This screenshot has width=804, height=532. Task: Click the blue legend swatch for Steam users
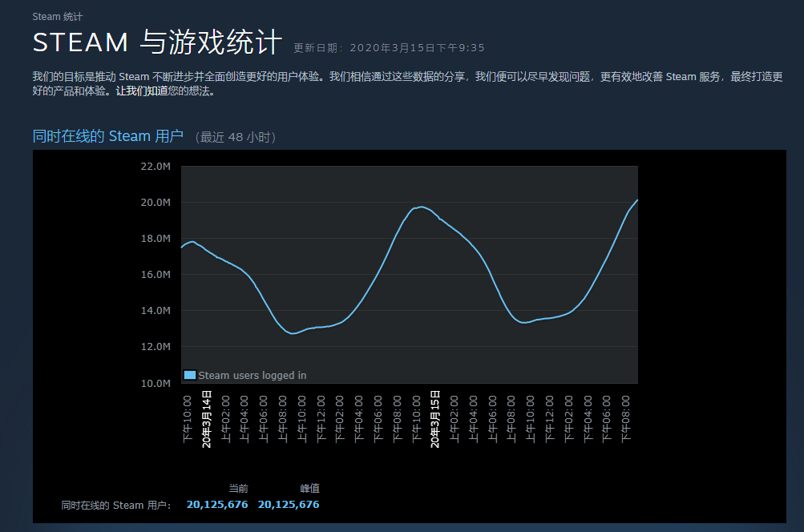(190, 375)
